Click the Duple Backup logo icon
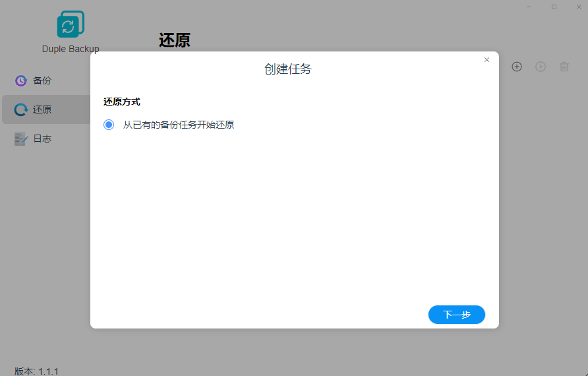 (70, 24)
